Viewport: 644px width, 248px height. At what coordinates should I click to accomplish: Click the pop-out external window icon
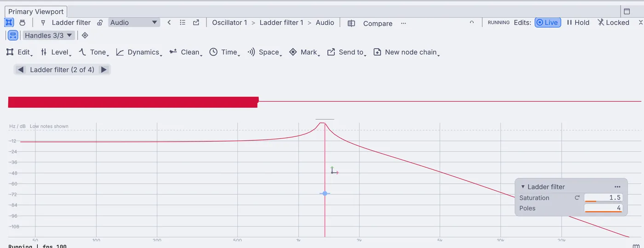(x=196, y=23)
